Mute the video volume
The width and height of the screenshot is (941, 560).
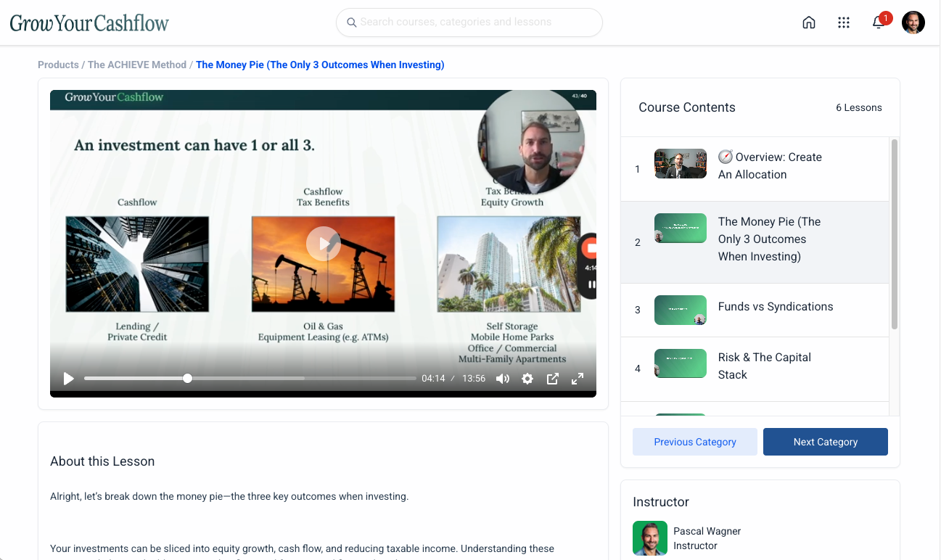pos(502,379)
